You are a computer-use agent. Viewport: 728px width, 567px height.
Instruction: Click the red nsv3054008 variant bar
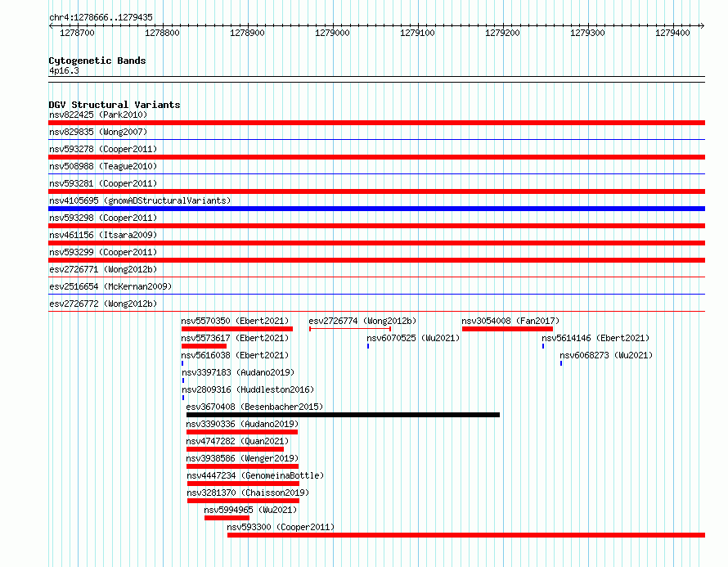[x=507, y=329]
